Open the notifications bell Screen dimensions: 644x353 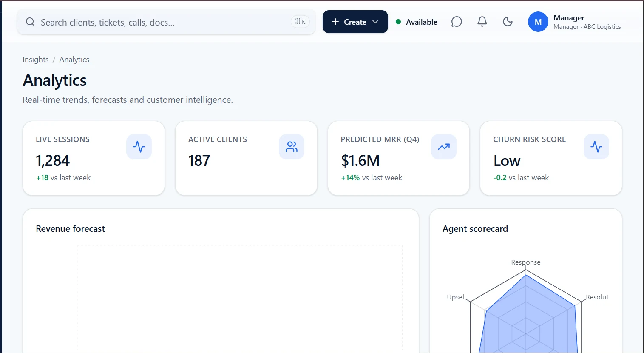[482, 22]
